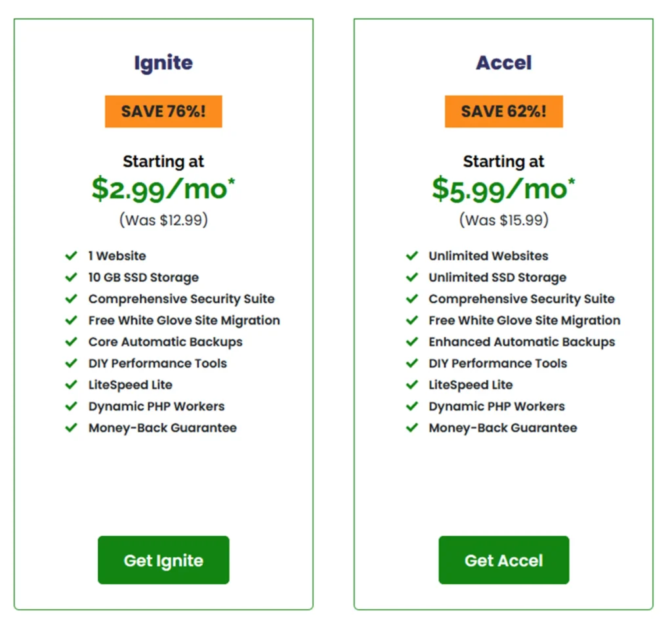
Task: Click checkmark by Ignite Money-Back Guarantee
Action: point(71,427)
